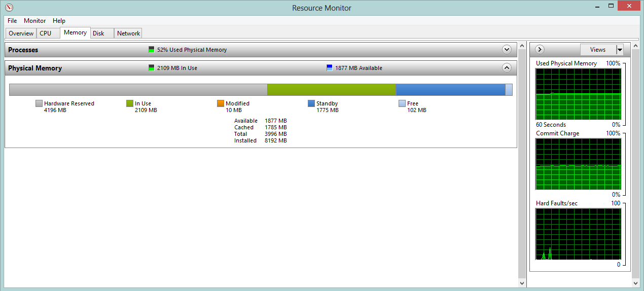Click the 4196 MB Hardware Reserved value

click(55, 110)
